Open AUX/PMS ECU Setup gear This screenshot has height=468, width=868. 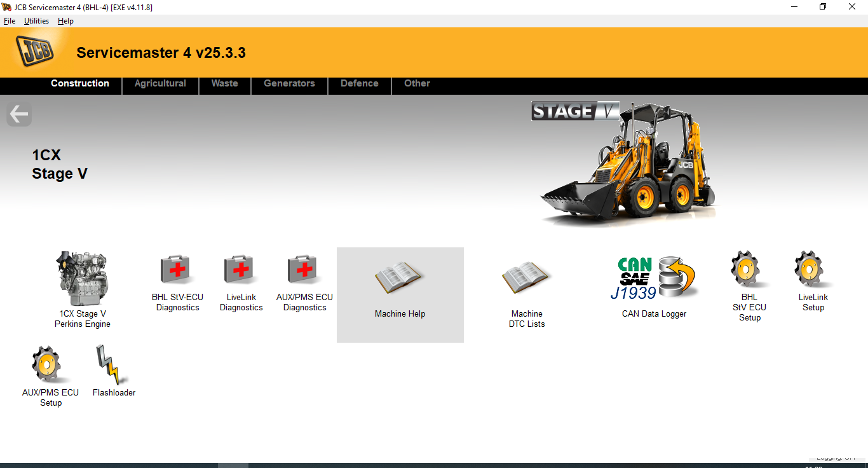click(x=50, y=365)
